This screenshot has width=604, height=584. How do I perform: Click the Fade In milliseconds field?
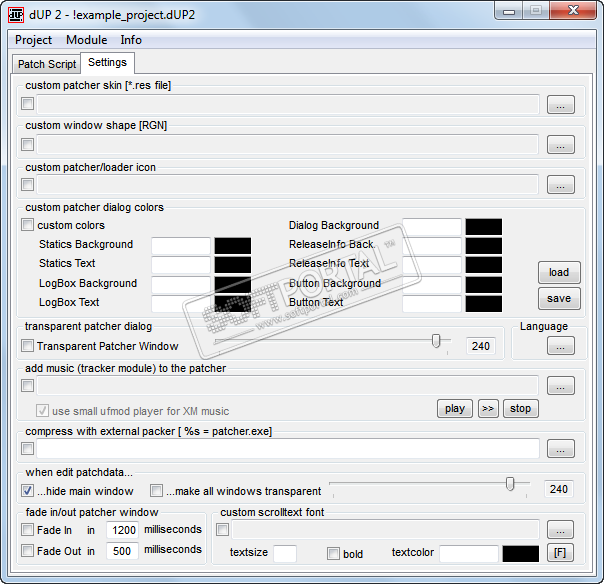click(122, 530)
